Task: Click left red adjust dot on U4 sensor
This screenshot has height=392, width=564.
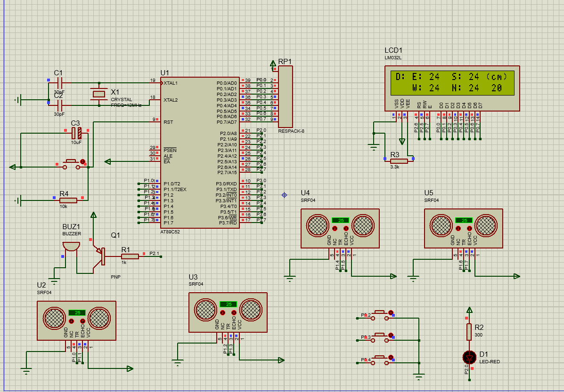Action: tap(335, 228)
